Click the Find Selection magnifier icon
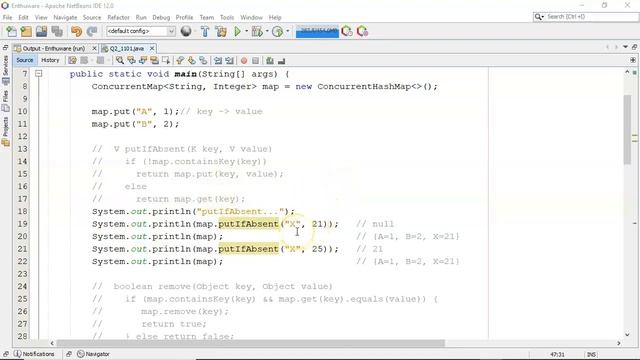The height and width of the screenshot is (360, 640). point(120,60)
